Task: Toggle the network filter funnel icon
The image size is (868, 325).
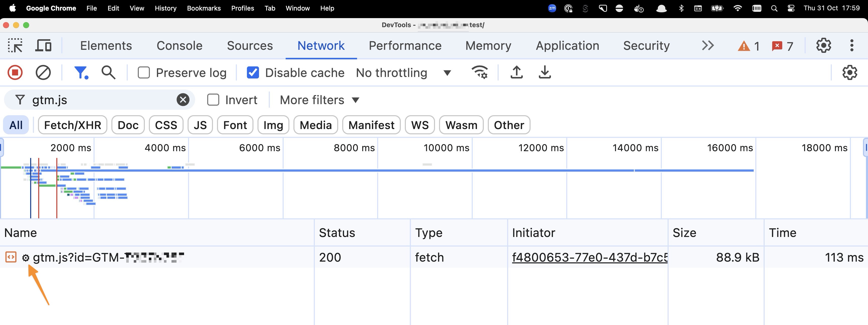Action: [81, 72]
